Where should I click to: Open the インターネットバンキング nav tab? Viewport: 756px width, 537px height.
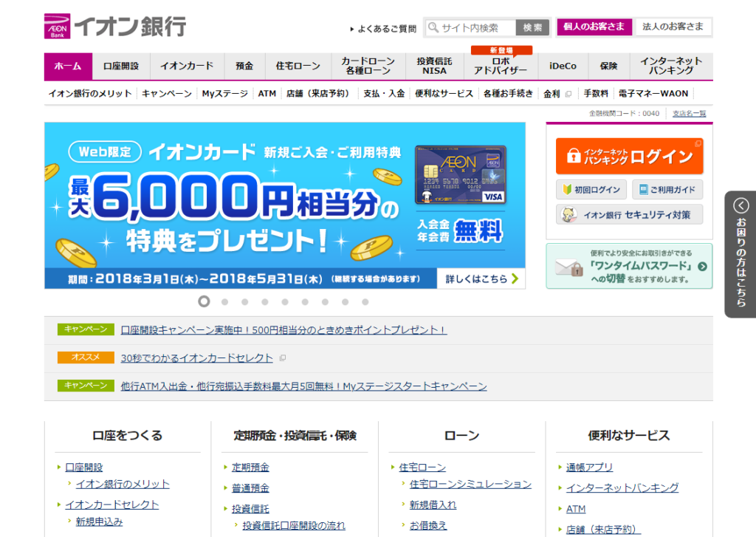671,66
